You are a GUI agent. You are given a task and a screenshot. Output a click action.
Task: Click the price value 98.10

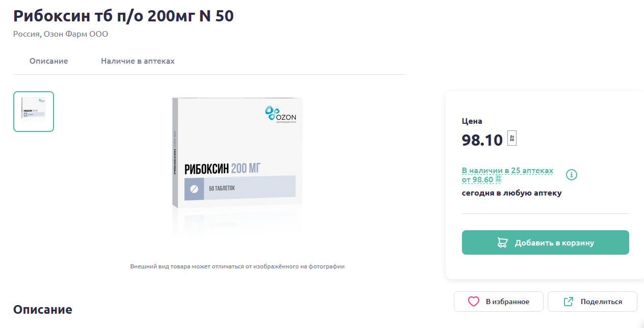(482, 140)
